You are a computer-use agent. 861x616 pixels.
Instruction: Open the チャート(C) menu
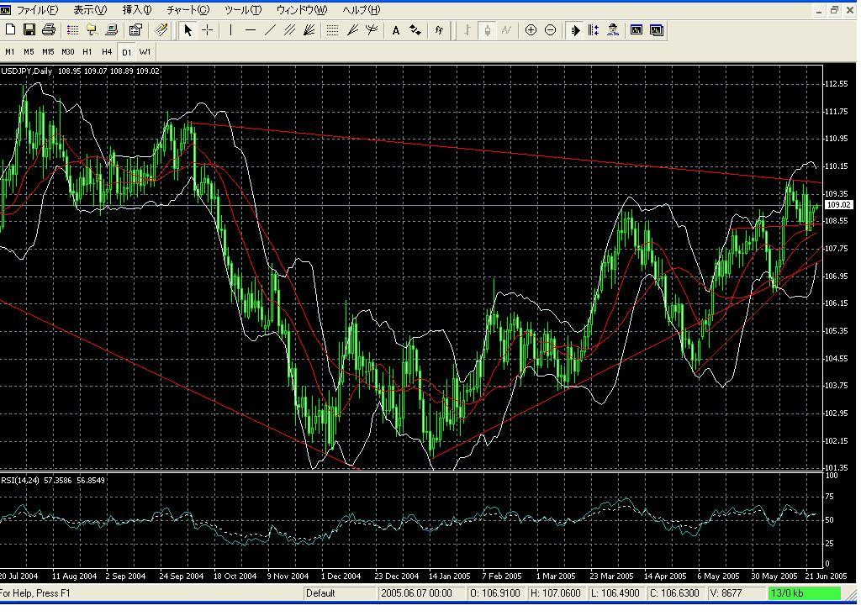[x=188, y=10]
